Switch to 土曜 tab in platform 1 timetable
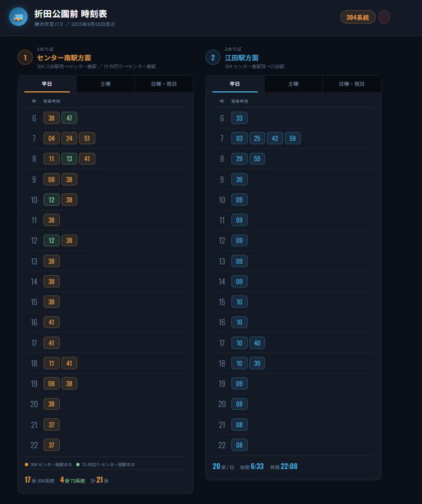Screen dimensions: 422x504 [x=105, y=84]
